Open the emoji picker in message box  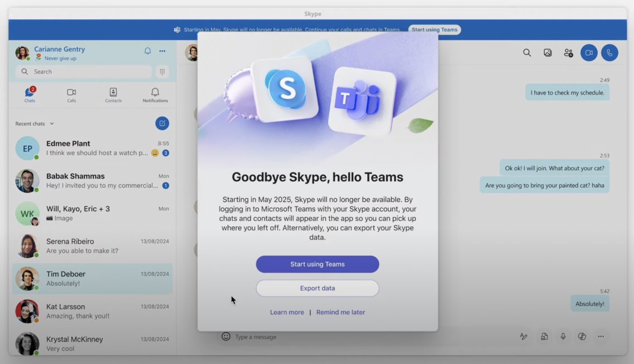pos(226,336)
